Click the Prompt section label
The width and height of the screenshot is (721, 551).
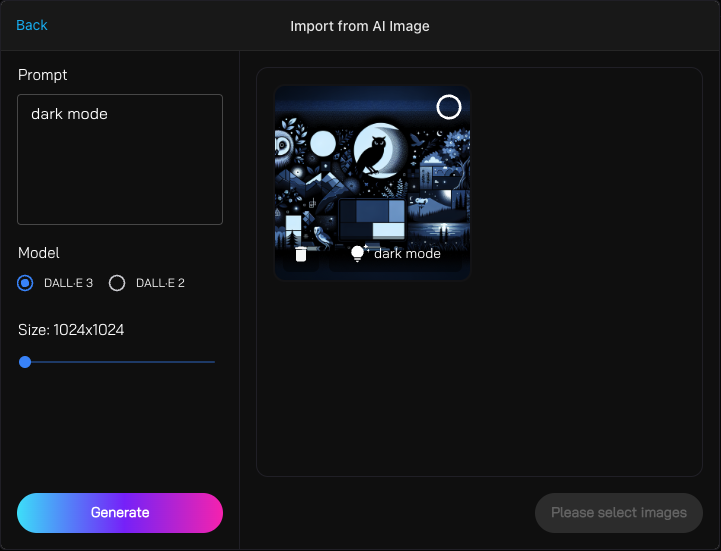coord(43,75)
